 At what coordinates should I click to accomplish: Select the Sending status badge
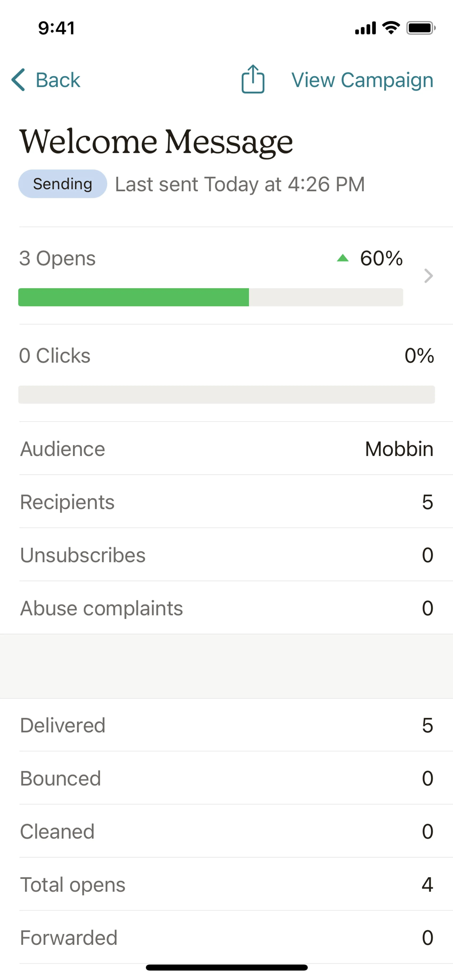[63, 184]
